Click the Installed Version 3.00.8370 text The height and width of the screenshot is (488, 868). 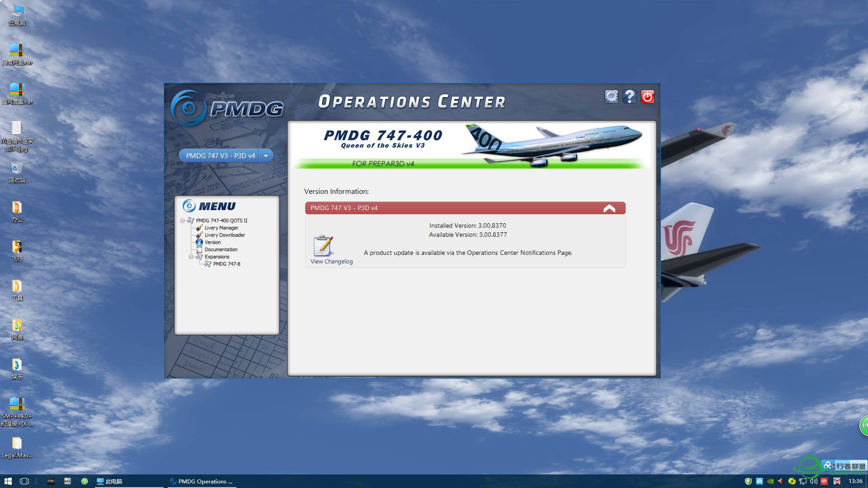point(467,225)
